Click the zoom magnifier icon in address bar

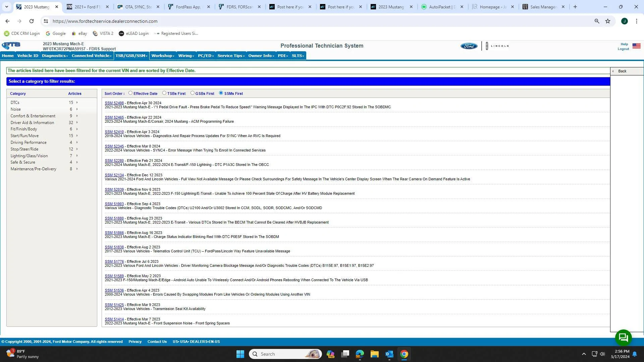click(x=597, y=21)
